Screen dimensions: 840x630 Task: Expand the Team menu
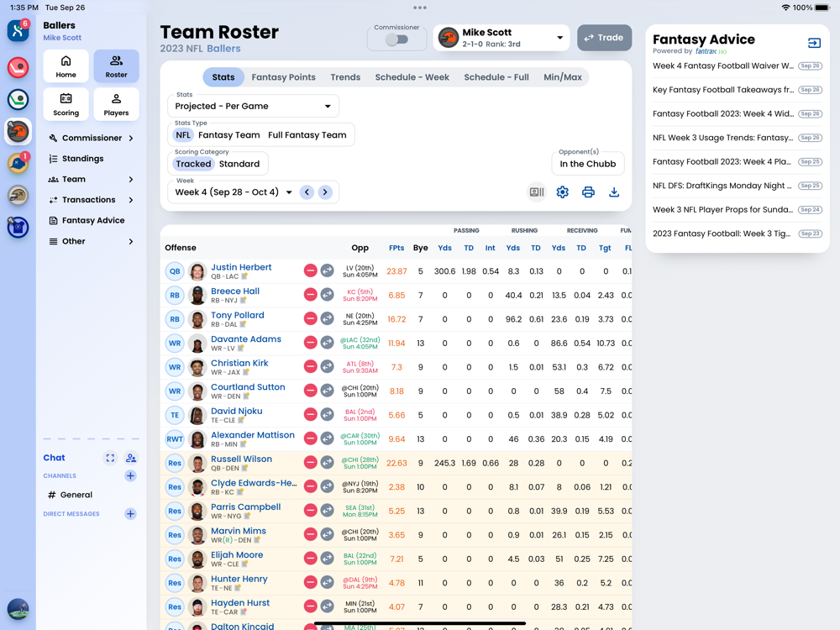[x=91, y=179]
